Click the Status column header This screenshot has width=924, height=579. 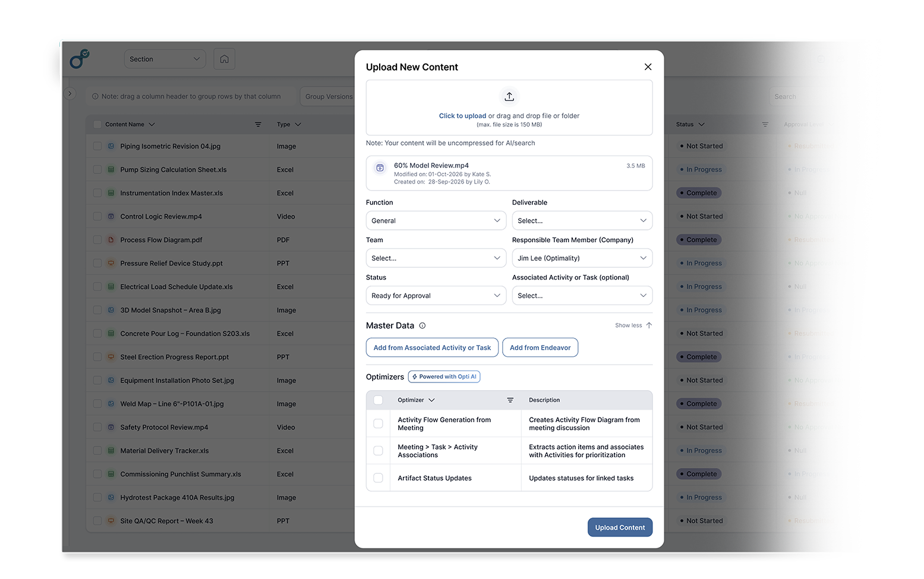pyautogui.click(x=690, y=125)
